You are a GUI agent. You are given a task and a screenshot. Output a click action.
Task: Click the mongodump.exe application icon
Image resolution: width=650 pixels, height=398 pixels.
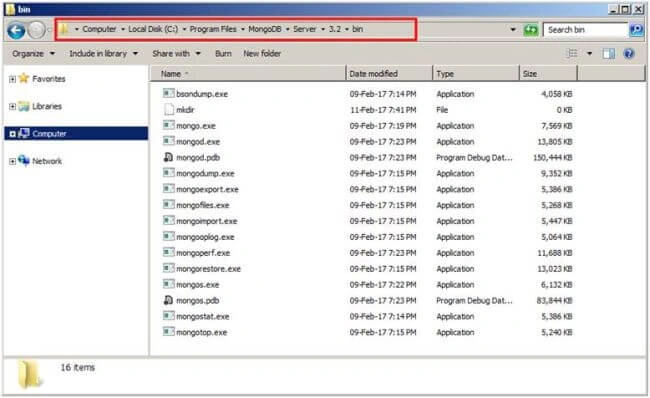(168, 173)
